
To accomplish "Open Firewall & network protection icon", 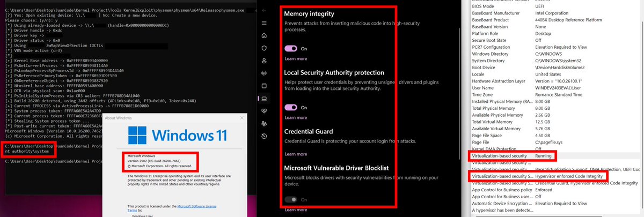I will pos(264,73).
